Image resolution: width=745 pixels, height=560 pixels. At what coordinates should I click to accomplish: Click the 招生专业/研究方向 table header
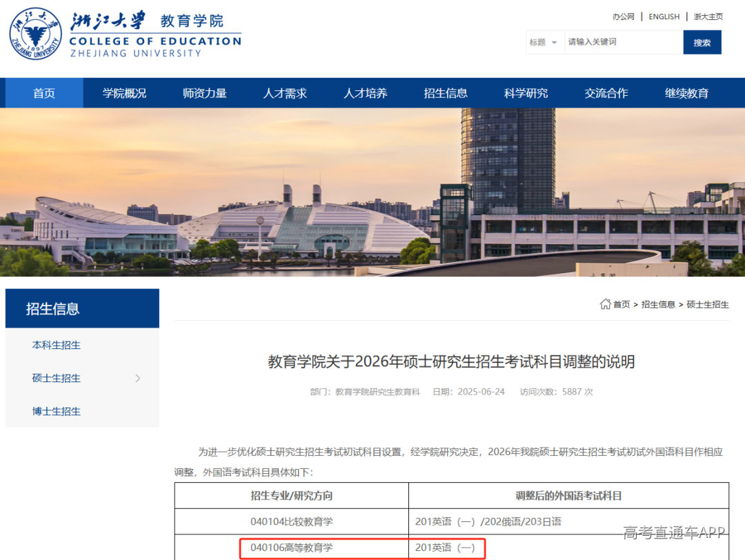[292, 496]
